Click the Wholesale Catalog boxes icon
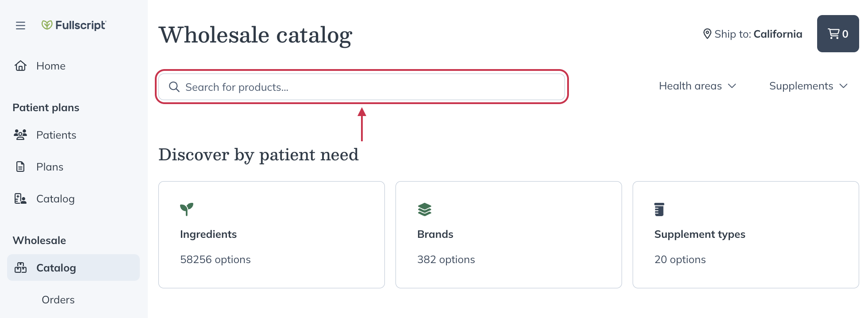This screenshot has width=868, height=318. pos(20,268)
